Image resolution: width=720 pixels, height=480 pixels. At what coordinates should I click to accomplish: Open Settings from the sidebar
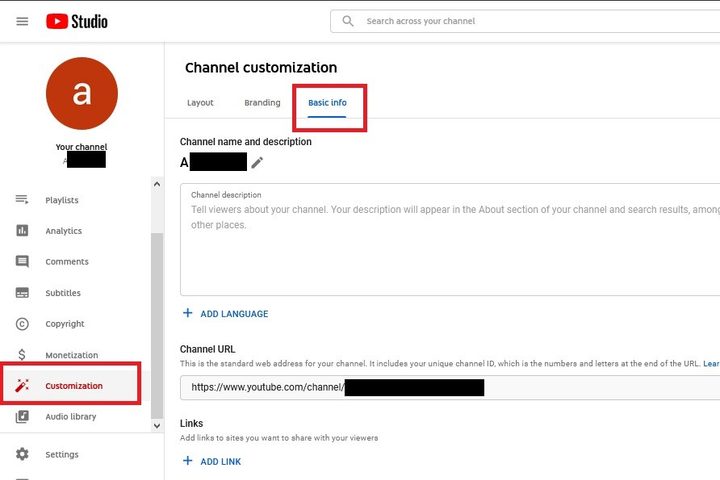(x=62, y=454)
